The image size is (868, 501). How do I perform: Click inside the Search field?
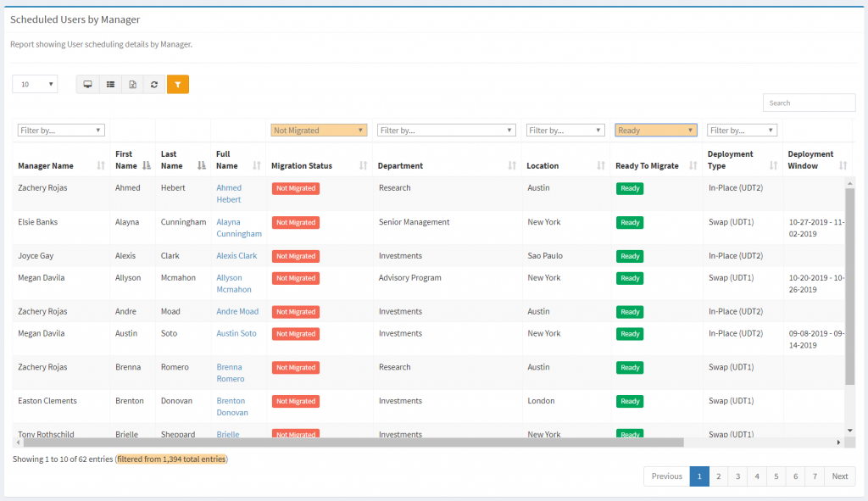[x=809, y=102]
